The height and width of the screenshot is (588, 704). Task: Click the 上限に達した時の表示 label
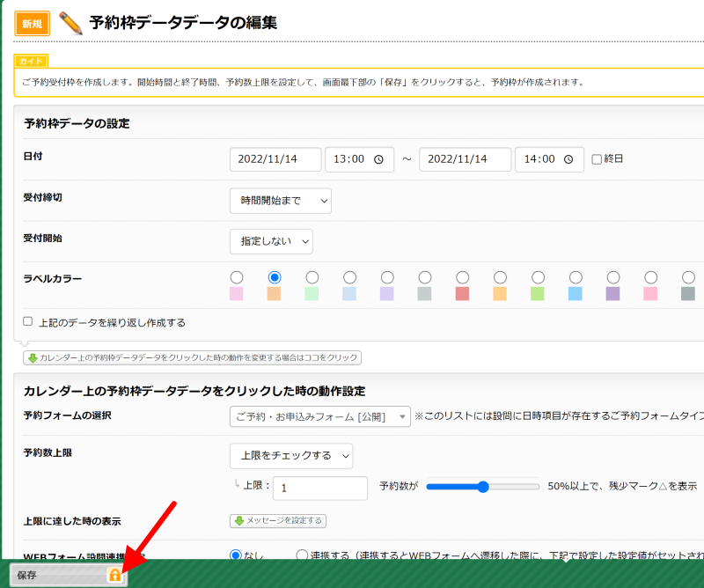coord(72,521)
